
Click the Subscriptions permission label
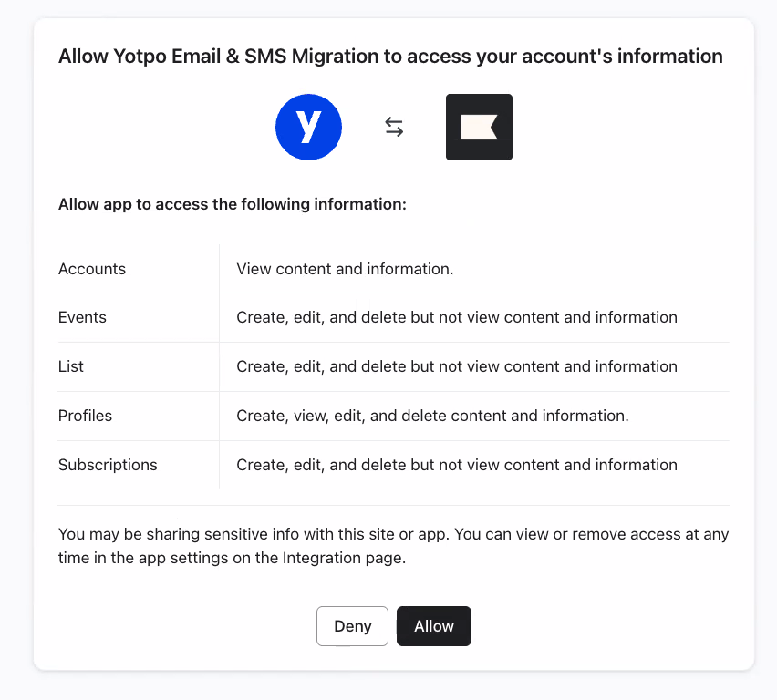pos(108,465)
